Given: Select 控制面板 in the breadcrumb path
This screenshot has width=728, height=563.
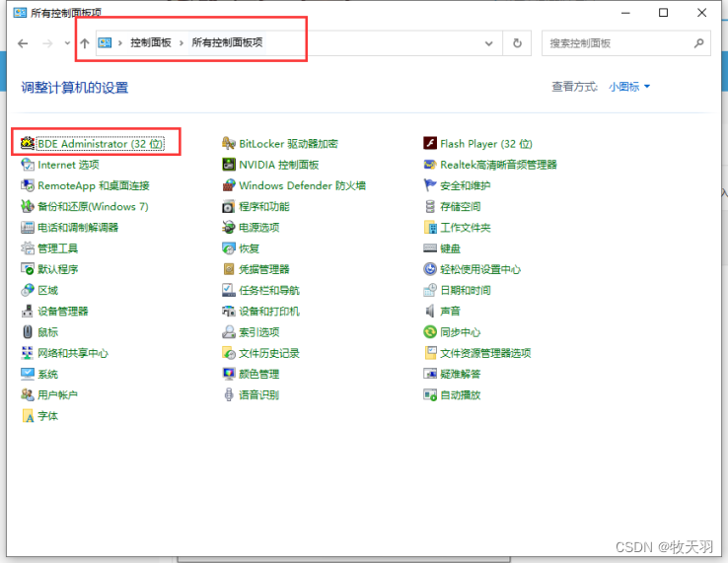Looking at the screenshot, I should click(x=151, y=42).
